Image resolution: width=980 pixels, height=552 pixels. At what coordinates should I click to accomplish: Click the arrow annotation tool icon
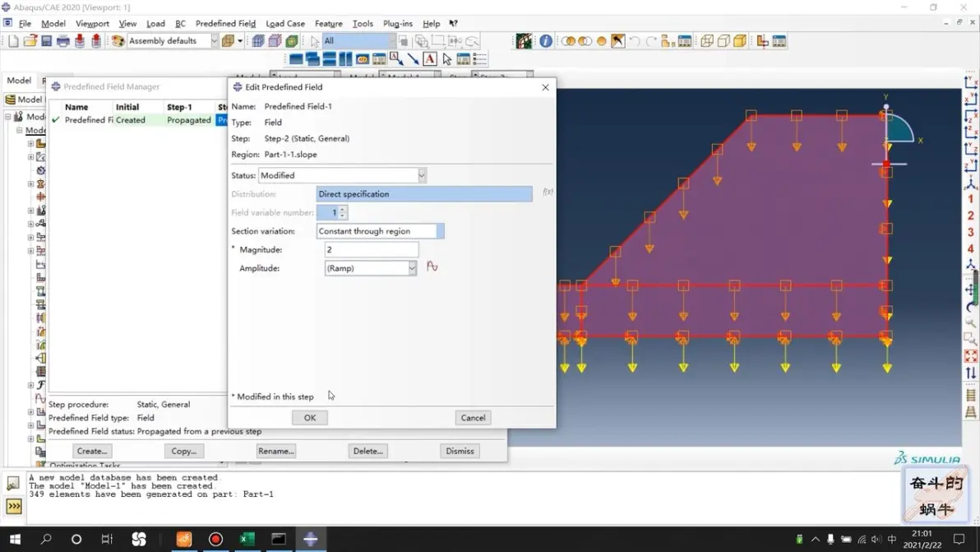pyautogui.click(x=413, y=58)
